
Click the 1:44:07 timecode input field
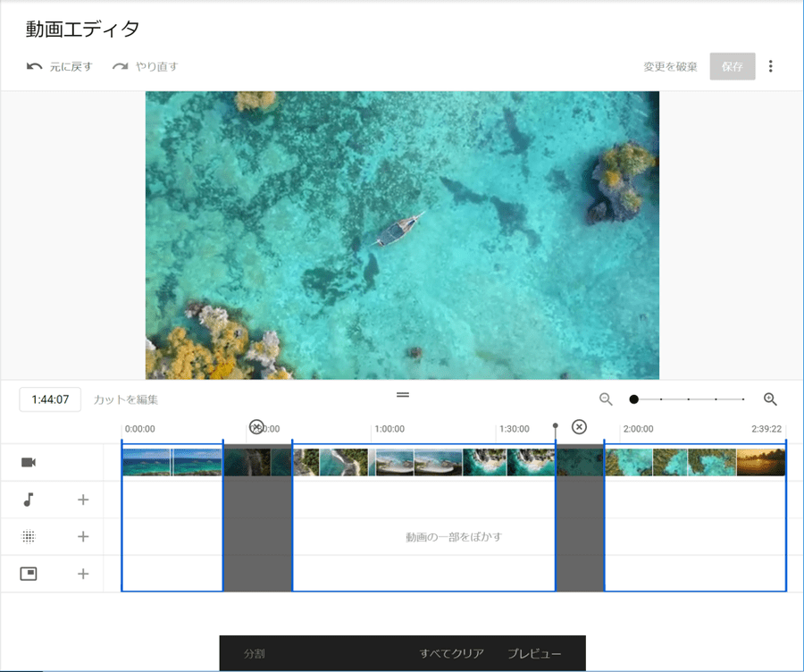point(50,399)
